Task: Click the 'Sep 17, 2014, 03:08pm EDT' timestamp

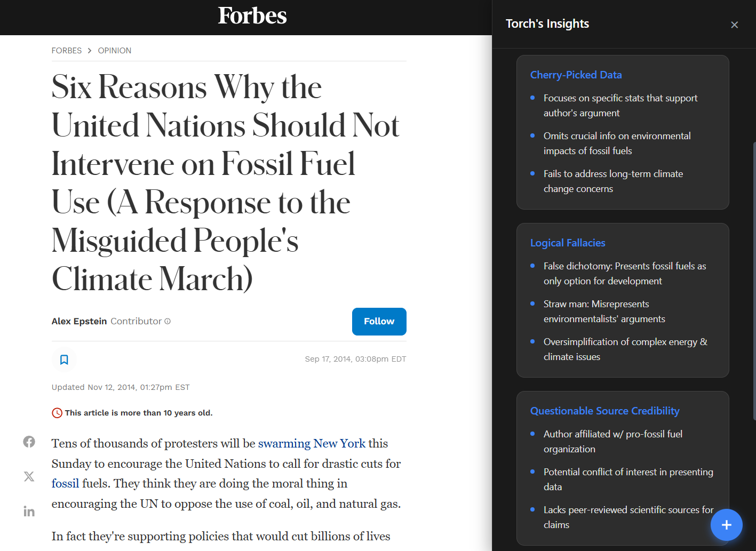Action: coord(355,359)
